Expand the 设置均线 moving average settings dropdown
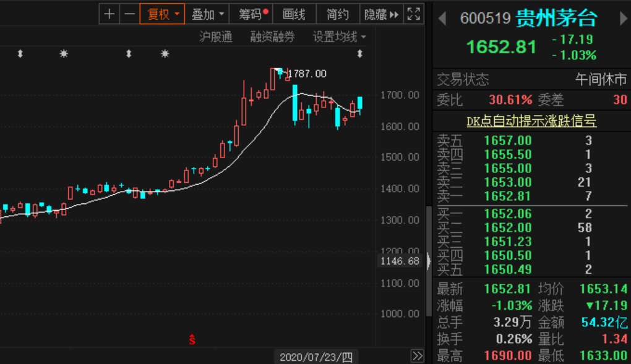This screenshot has height=364, width=631. click(340, 36)
